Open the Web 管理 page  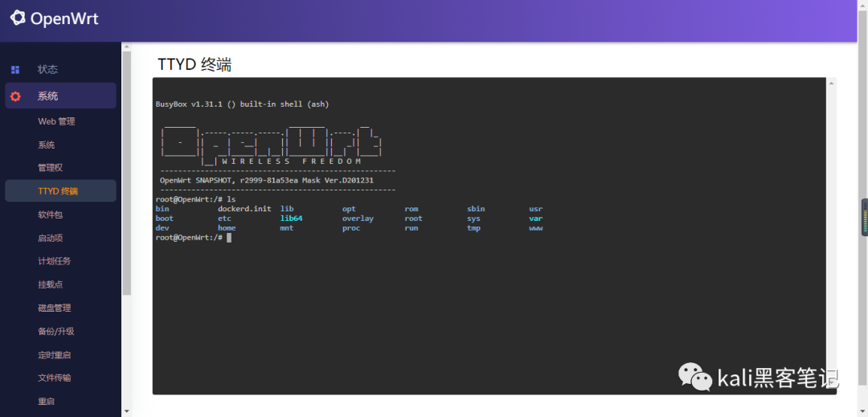(x=56, y=121)
